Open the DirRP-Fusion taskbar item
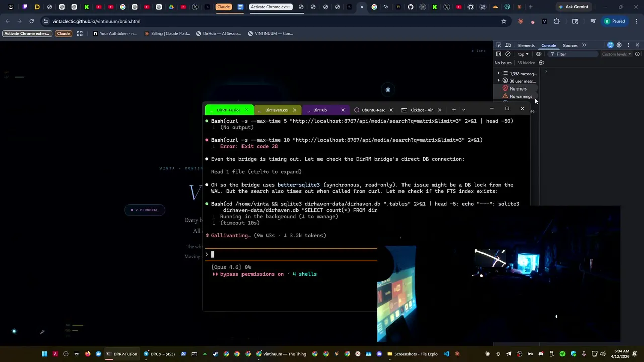The image size is (644, 362). 121,354
